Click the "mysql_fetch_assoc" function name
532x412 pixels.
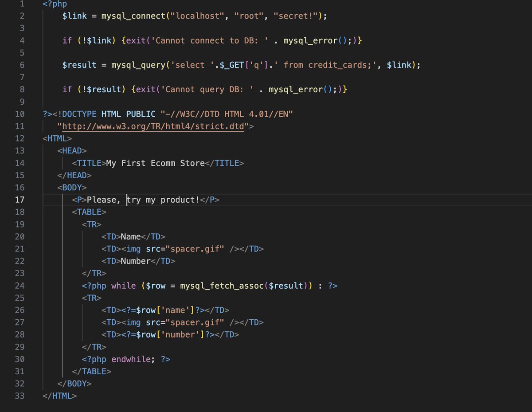[221, 286]
